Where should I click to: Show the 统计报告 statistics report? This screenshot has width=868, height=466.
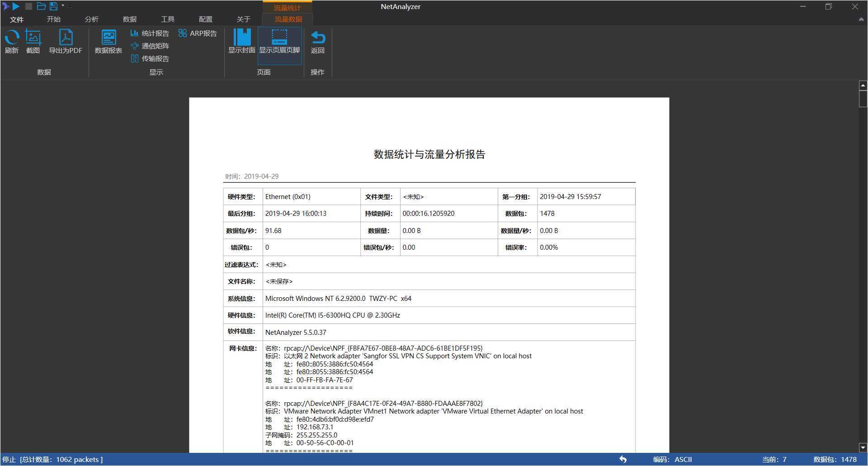coord(150,33)
